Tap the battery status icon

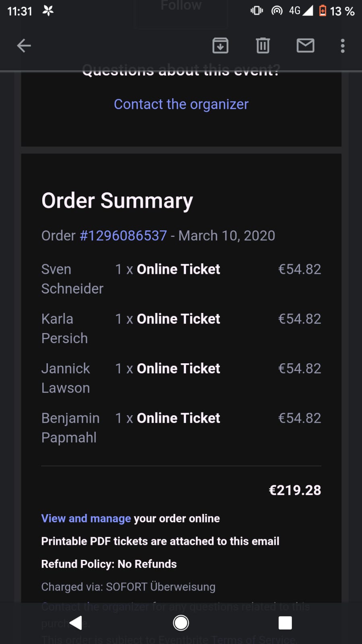point(323,10)
